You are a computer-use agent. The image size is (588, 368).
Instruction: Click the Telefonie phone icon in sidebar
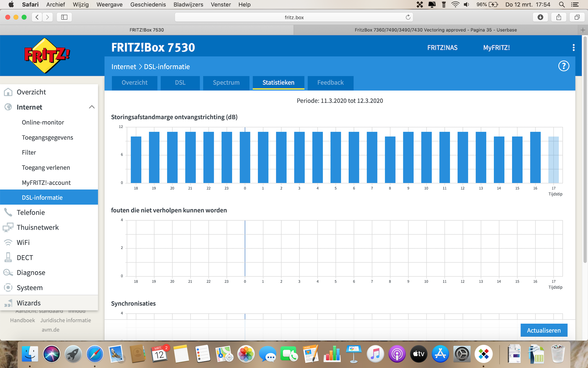point(8,212)
